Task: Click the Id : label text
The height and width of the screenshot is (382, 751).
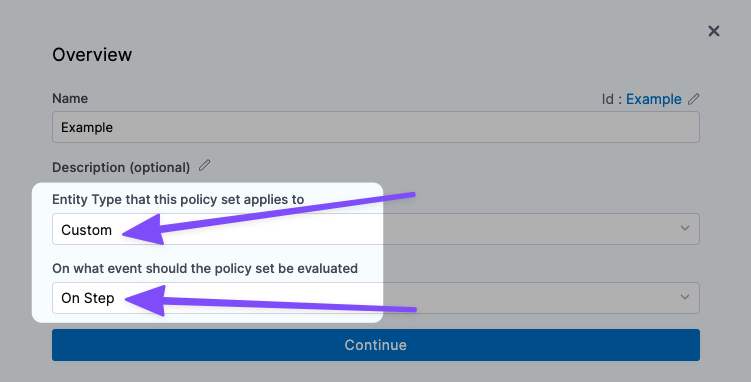Action: point(612,99)
